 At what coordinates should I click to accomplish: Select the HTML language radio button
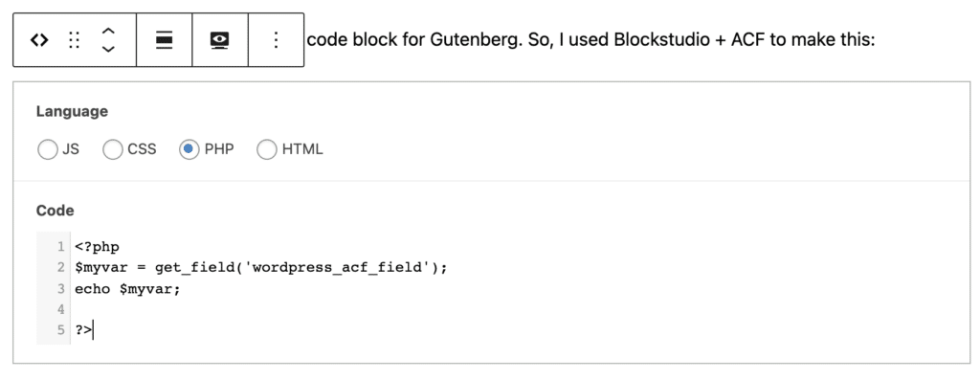point(266,150)
